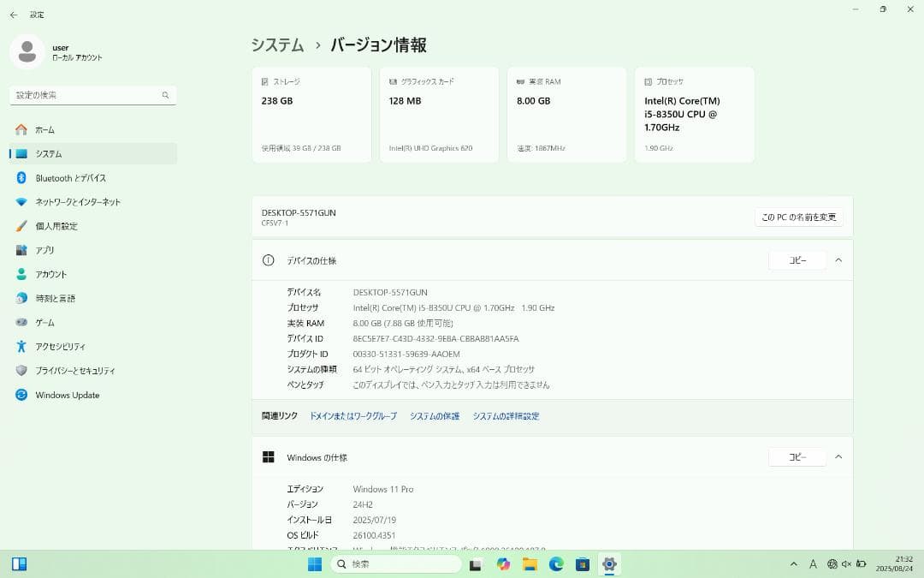Click the IME language indicator 'A'
Image resolution: width=924 pixels, height=578 pixels.
(x=813, y=565)
